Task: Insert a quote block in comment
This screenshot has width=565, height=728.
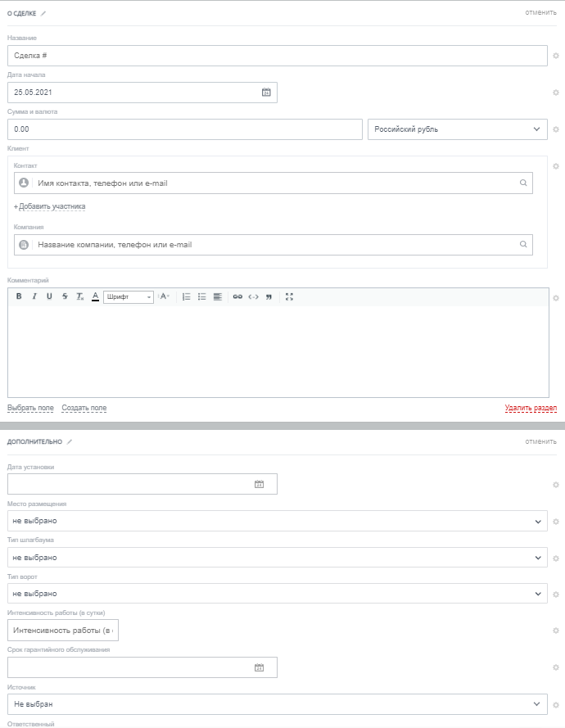Action: [269, 296]
